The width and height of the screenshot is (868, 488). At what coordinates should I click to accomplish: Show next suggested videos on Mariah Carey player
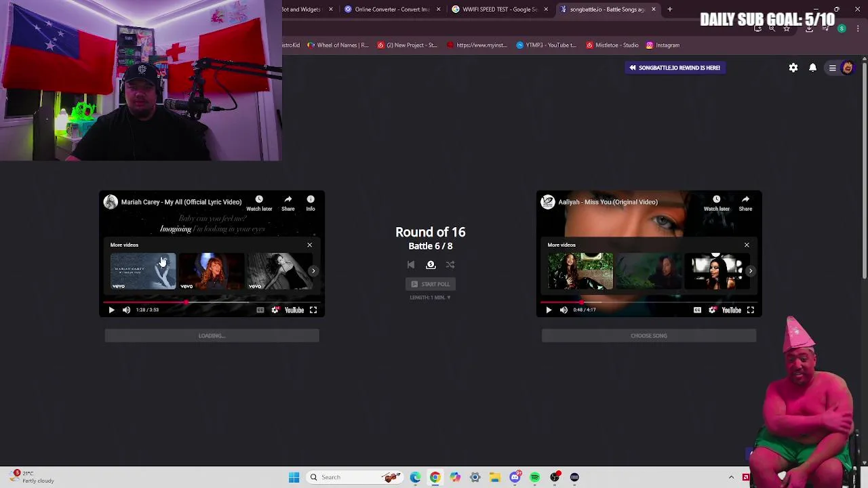pyautogui.click(x=313, y=271)
